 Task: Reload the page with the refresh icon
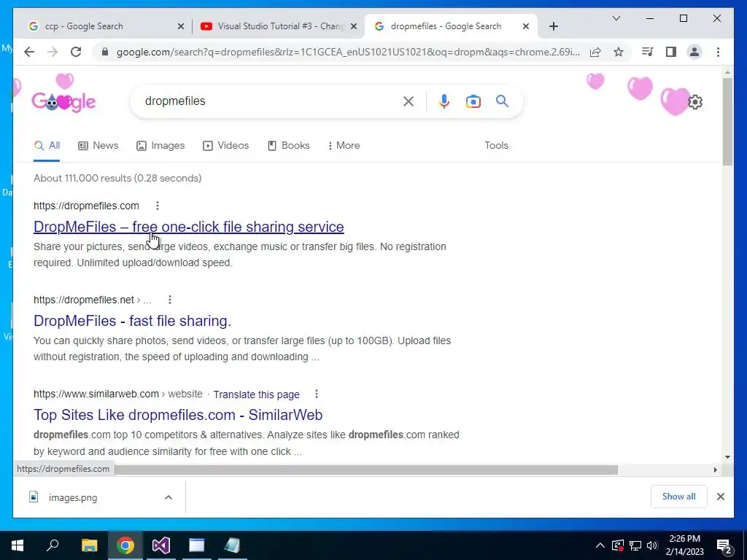(76, 52)
